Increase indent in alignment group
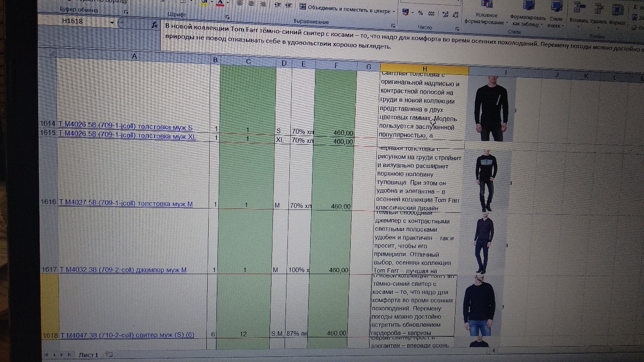This screenshot has height=362, width=644. [x=288, y=5]
